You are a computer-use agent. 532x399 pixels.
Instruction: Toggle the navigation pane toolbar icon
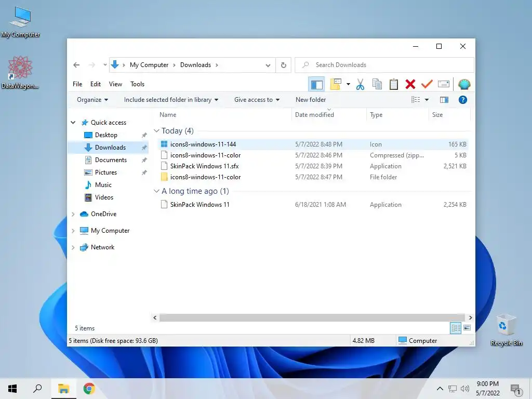point(316,84)
